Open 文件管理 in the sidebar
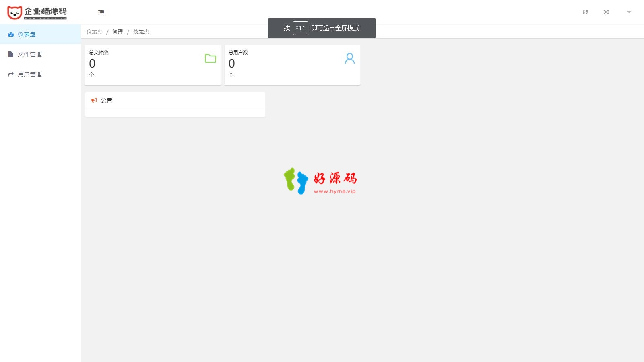The image size is (644, 362). pos(40,54)
